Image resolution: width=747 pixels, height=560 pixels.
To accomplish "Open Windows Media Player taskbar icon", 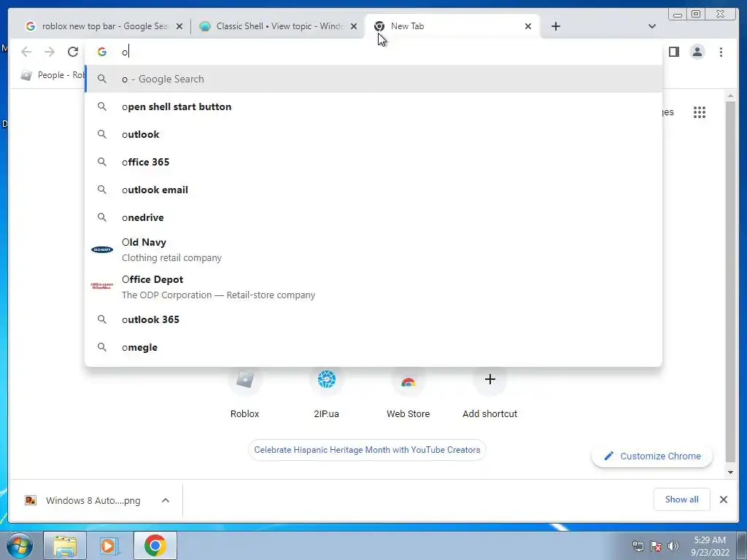I will pyautogui.click(x=109, y=545).
